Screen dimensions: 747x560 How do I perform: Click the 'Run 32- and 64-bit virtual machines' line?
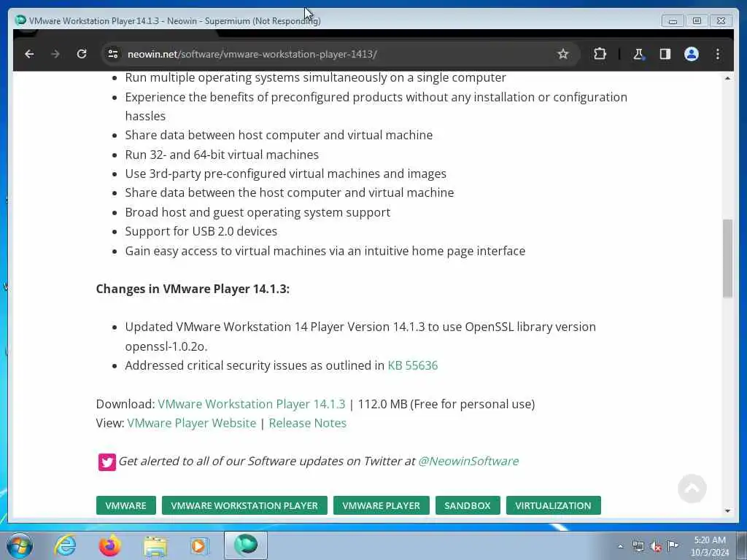(222, 155)
